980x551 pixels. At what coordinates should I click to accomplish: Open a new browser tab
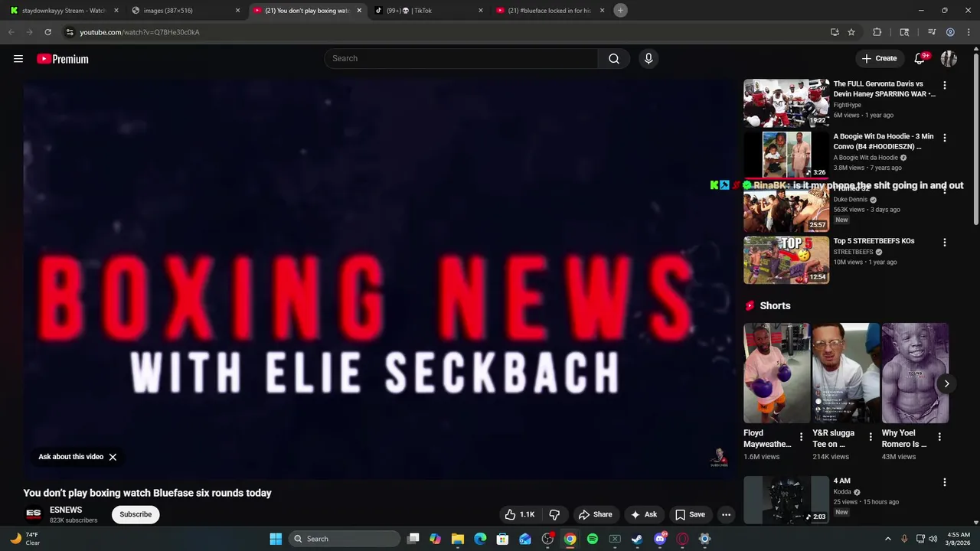point(621,11)
